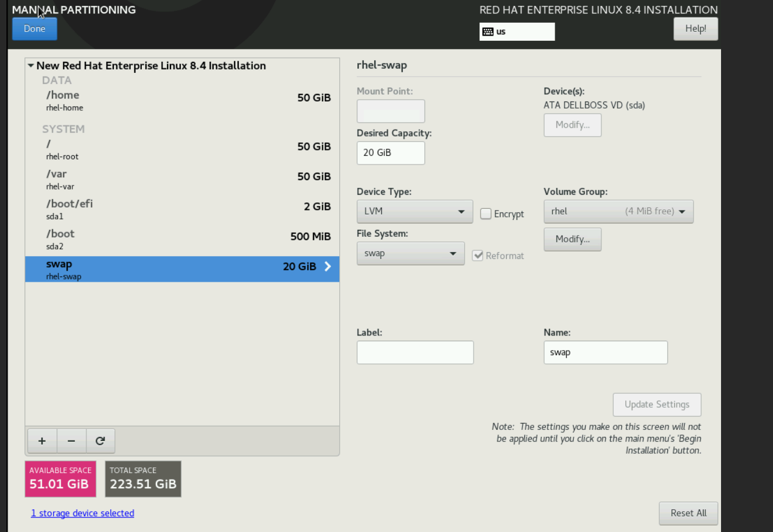Open the rhel Volume Group dropdown
The width and height of the screenshot is (773, 532).
[618, 211]
